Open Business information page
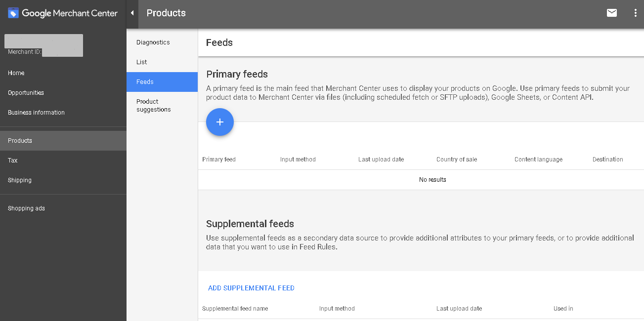This screenshot has width=644, height=321. pos(36,113)
